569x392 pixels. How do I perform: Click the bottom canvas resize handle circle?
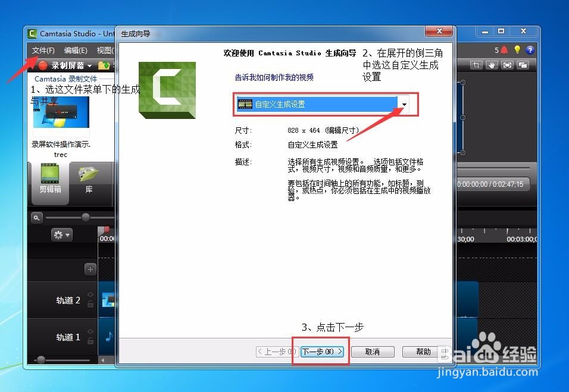[462, 153]
